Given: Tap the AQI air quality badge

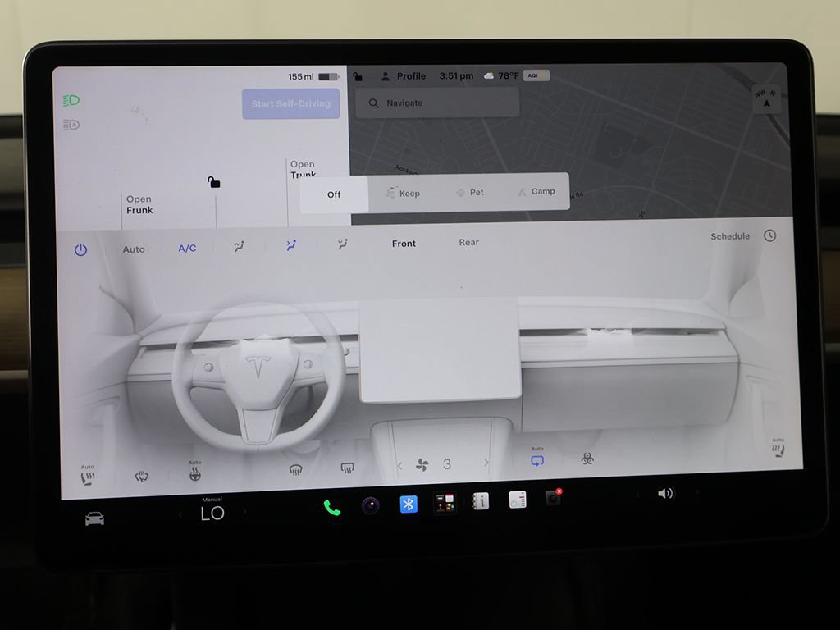Looking at the screenshot, I should (536, 75).
